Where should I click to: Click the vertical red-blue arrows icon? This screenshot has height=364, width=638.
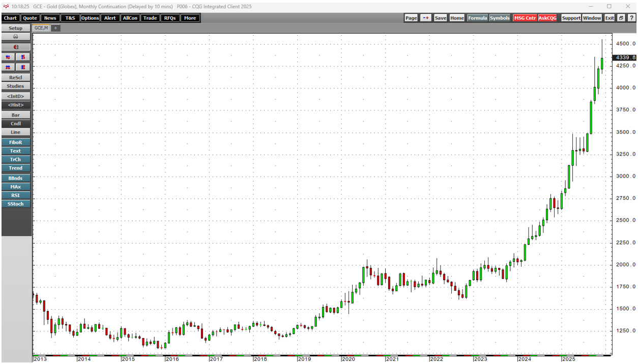[23, 57]
